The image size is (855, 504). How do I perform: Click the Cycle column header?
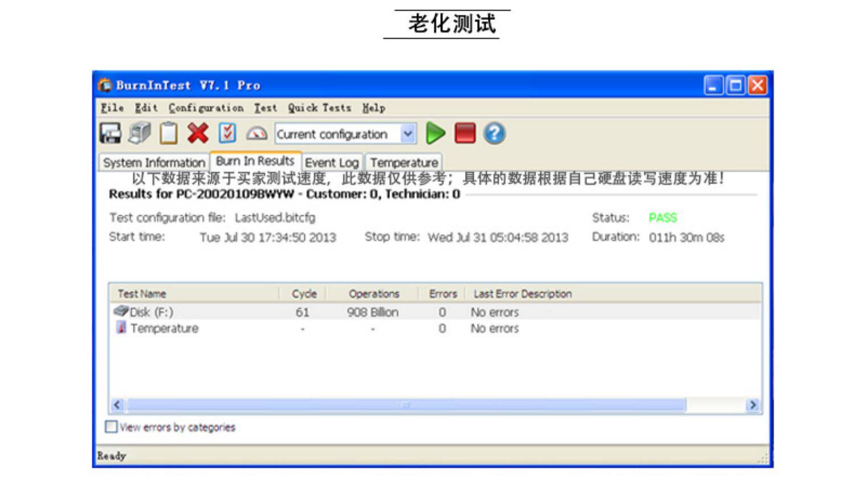303,293
